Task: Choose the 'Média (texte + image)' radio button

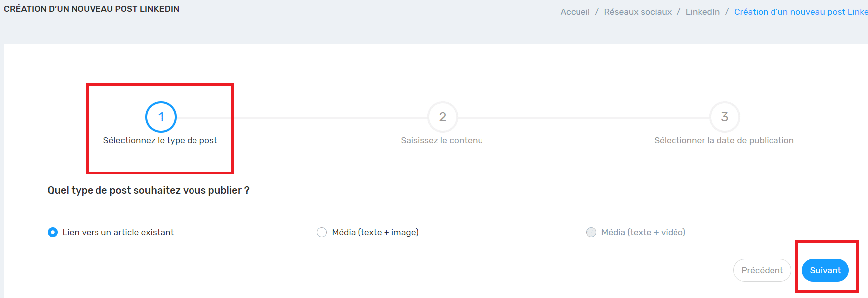Action: [322, 232]
